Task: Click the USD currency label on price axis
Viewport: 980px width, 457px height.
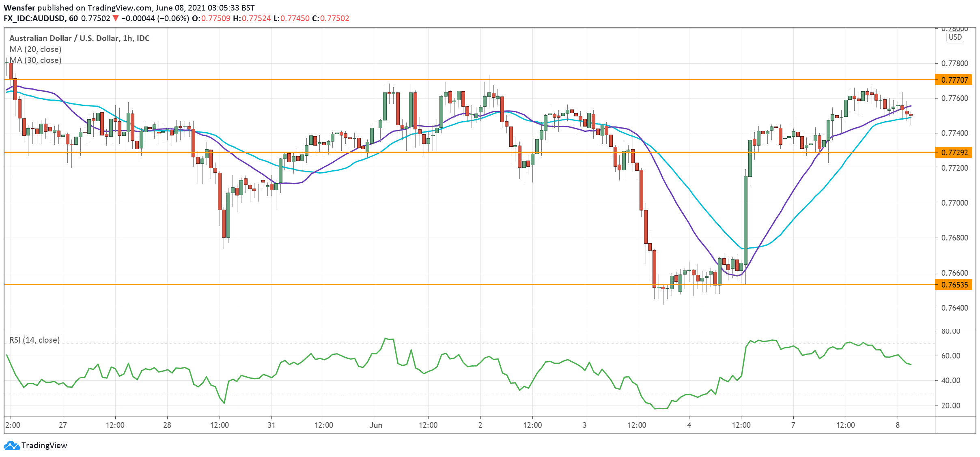Action: coord(955,37)
